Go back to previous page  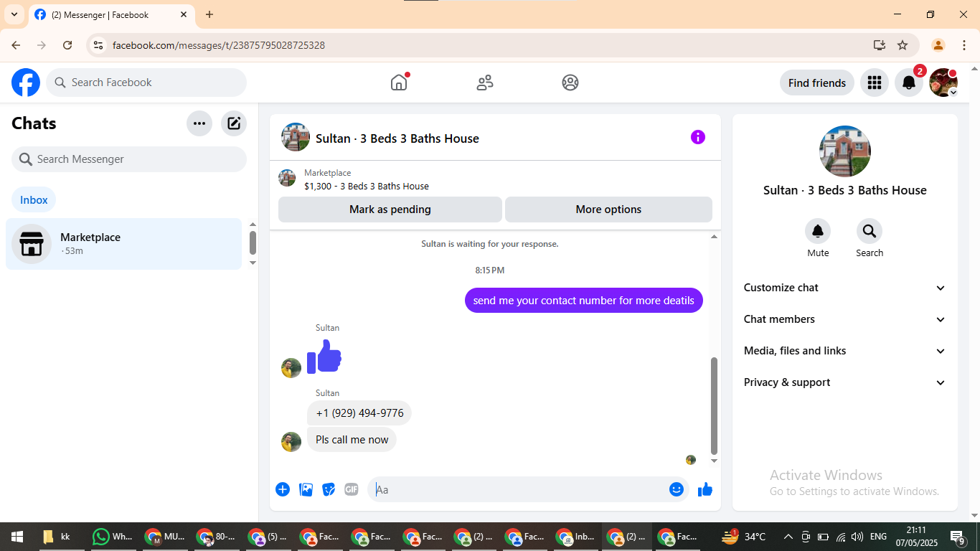tap(16, 45)
